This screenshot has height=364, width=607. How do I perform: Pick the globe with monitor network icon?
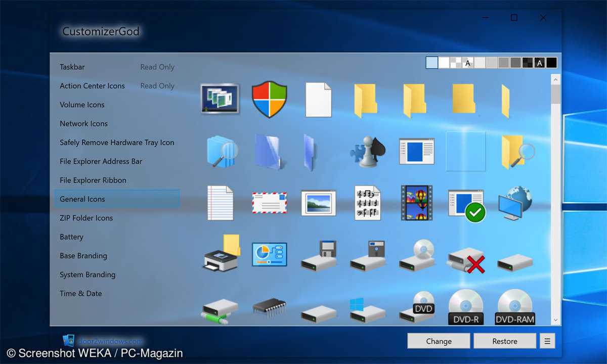(514, 203)
